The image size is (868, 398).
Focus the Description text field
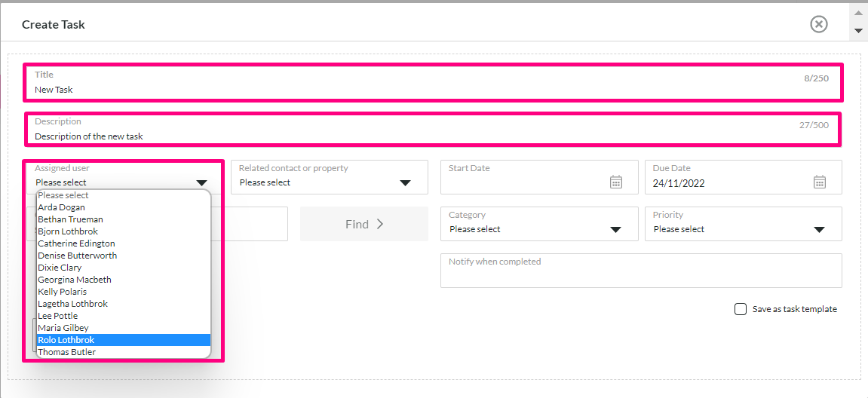432,130
